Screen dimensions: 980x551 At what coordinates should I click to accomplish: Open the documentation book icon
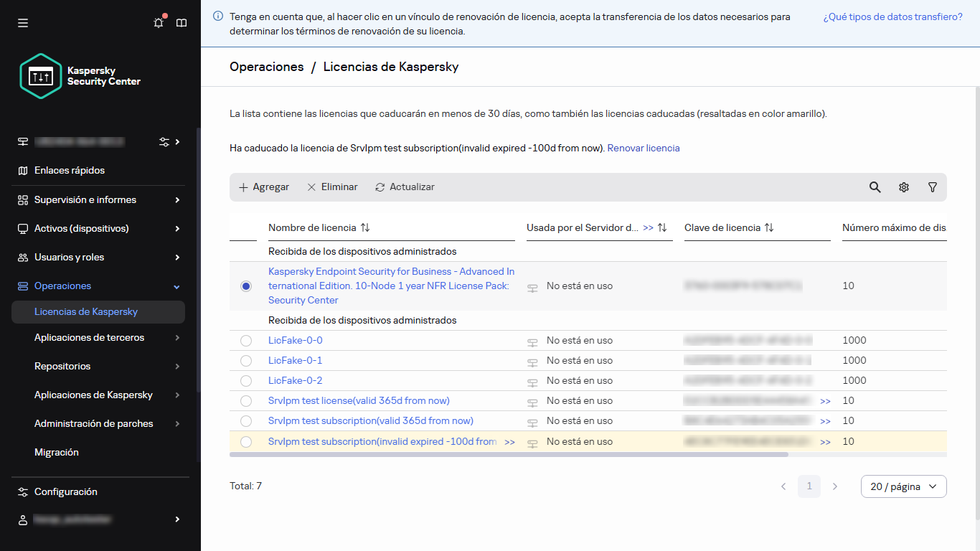[182, 23]
